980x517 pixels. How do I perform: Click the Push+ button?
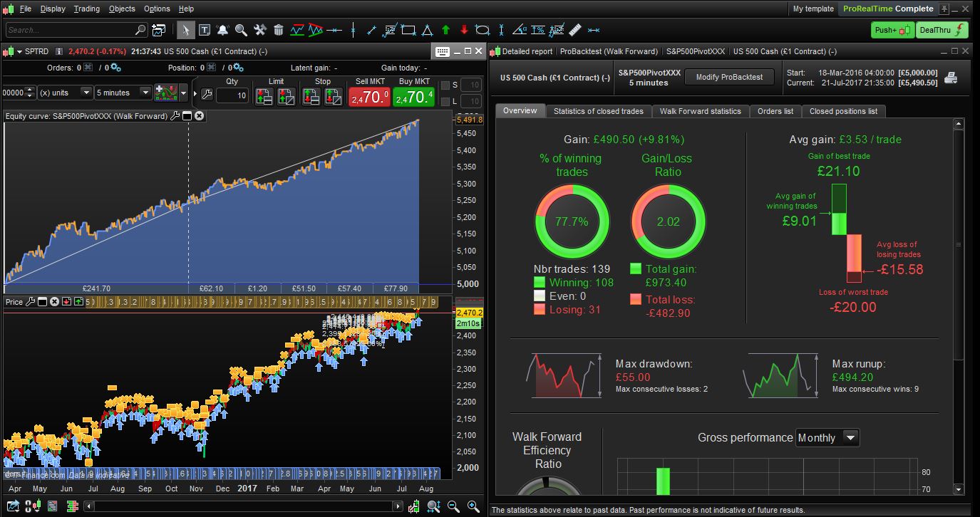pos(892,30)
